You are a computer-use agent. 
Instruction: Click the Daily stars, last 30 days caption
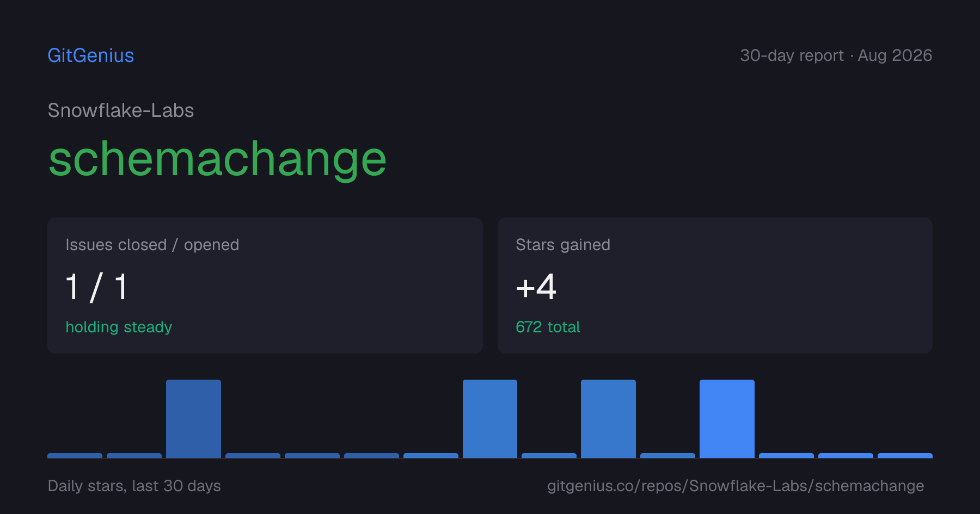[134, 486]
